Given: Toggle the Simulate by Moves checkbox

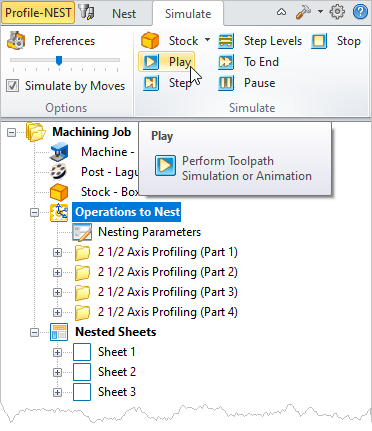Looking at the screenshot, I should click(x=12, y=86).
